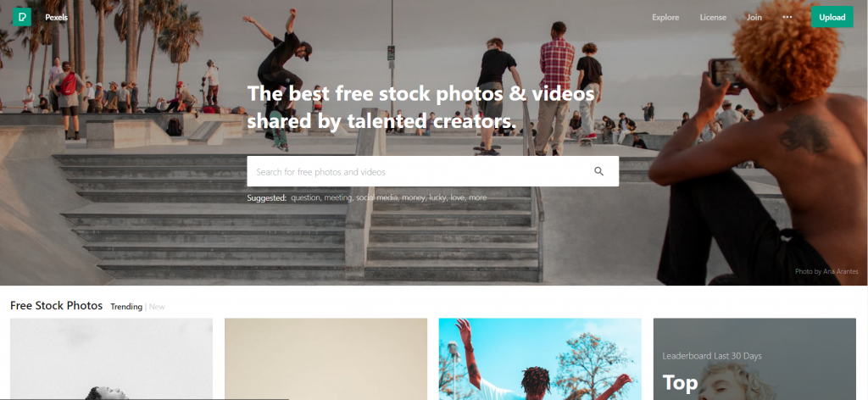Click the Pexels brand name text
868x400 pixels.
click(x=57, y=17)
